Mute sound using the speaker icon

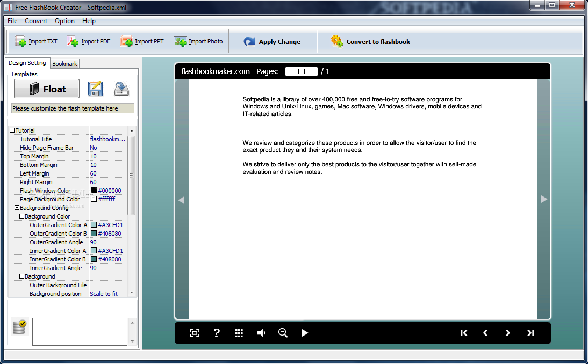(261, 333)
